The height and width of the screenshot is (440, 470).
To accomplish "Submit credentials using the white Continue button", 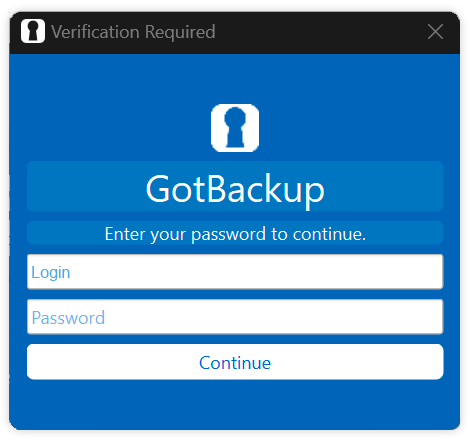I will coord(235,362).
